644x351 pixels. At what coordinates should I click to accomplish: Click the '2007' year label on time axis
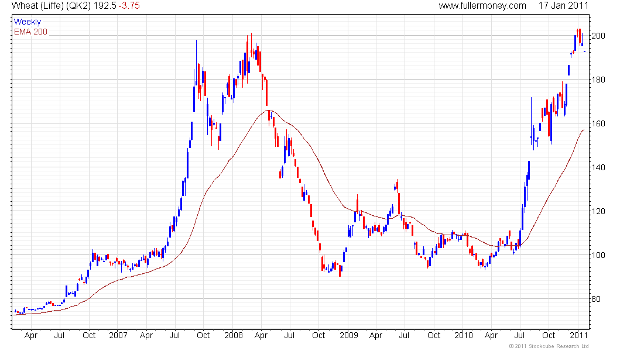coord(118,335)
